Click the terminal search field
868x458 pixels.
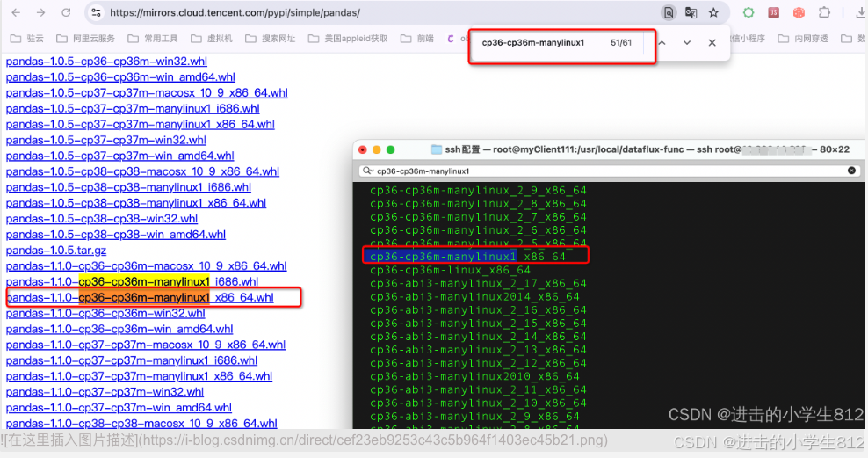click(x=609, y=171)
